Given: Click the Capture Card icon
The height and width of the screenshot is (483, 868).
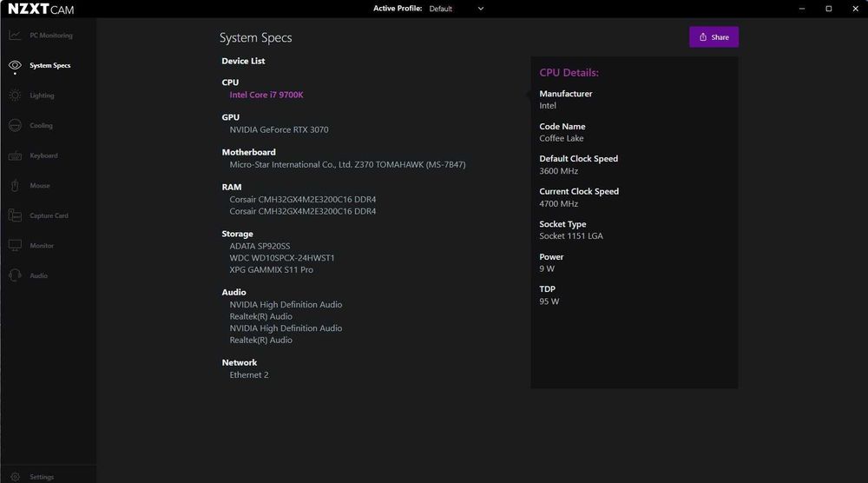Looking at the screenshot, I should tap(15, 215).
